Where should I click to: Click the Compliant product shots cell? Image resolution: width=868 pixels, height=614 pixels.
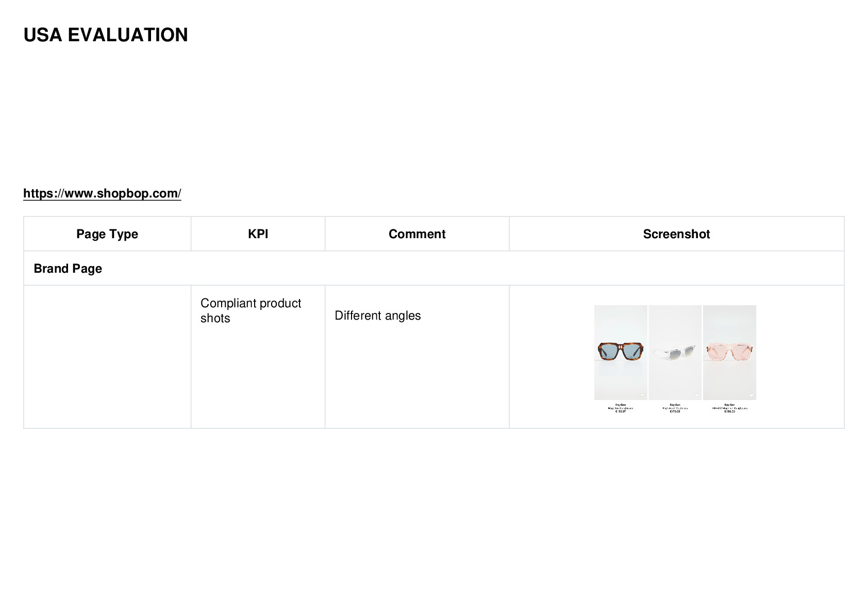pos(258,357)
